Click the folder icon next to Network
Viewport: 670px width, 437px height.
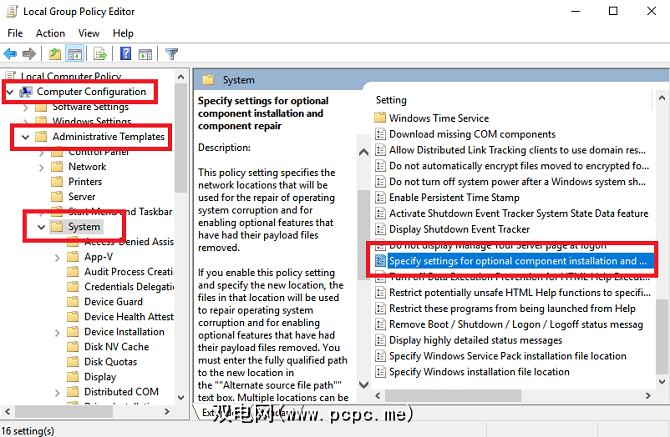(x=57, y=167)
